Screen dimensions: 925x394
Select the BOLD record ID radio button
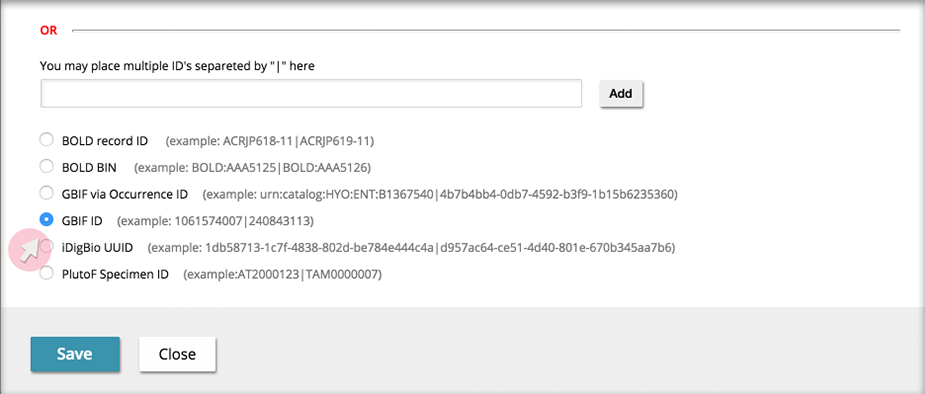pos(46,140)
